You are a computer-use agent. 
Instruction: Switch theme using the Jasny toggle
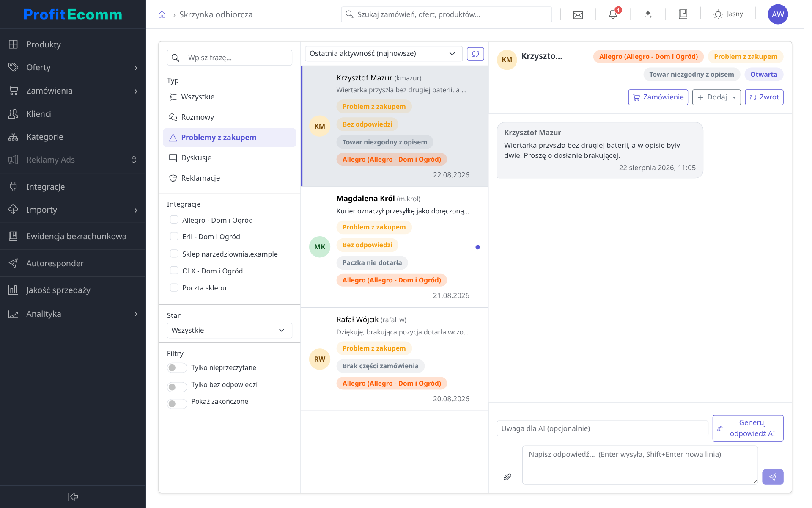728,14
